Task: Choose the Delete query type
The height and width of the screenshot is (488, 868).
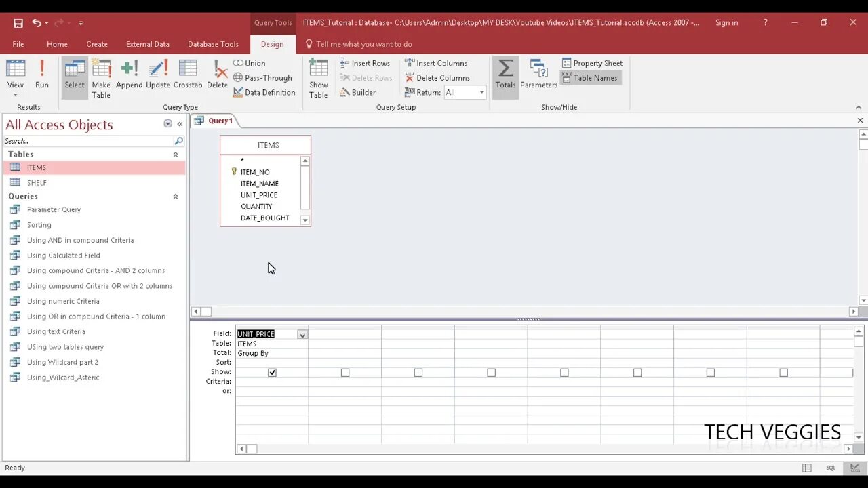Action: [217, 75]
